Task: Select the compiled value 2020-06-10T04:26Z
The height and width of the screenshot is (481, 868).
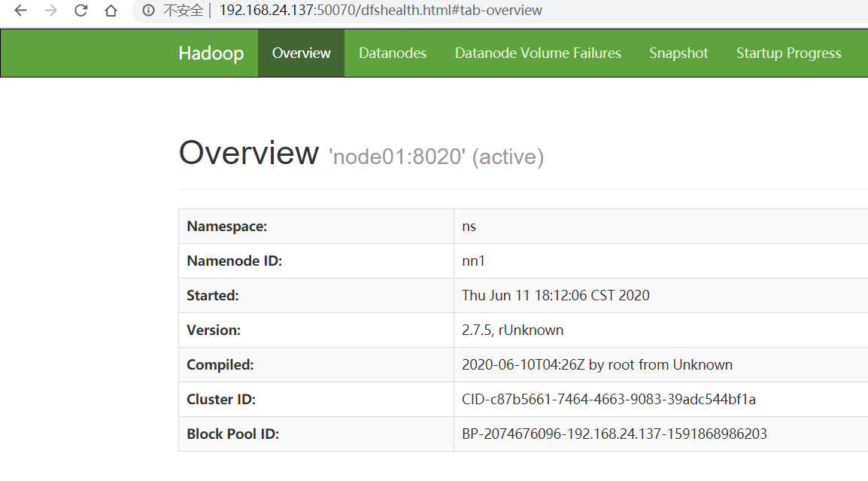Action: tap(597, 364)
